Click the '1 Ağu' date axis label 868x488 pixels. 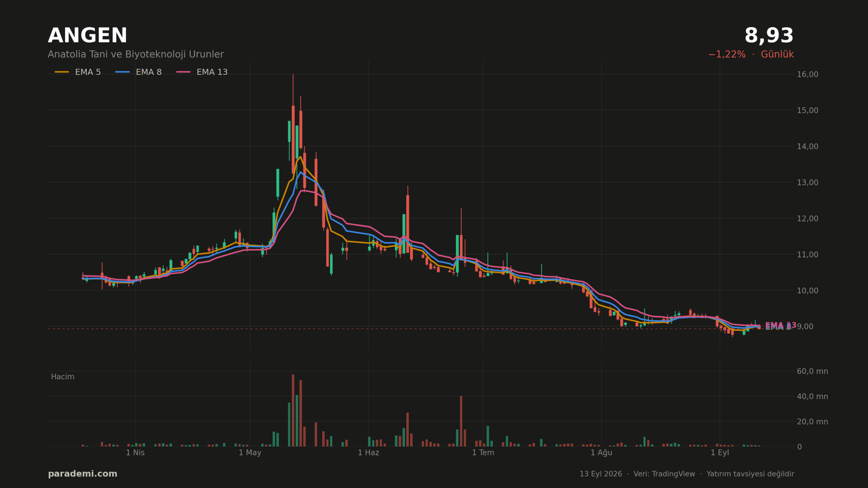[601, 453]
